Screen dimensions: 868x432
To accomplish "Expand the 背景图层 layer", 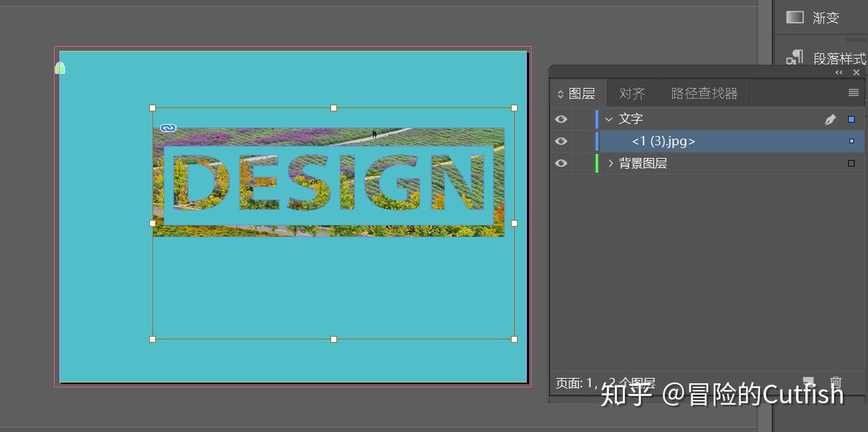I will coord(610,163).
